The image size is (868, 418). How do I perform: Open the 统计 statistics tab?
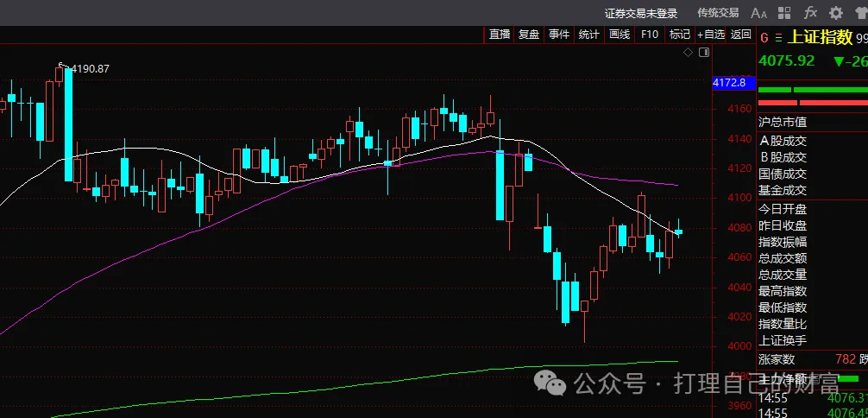tap(589, 35)
